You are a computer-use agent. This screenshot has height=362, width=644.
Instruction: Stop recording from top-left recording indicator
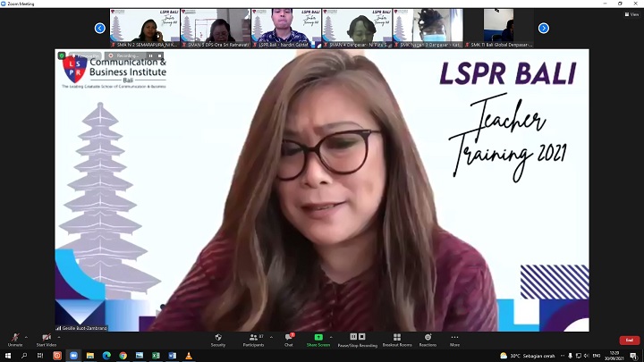(x=160, y=55)
